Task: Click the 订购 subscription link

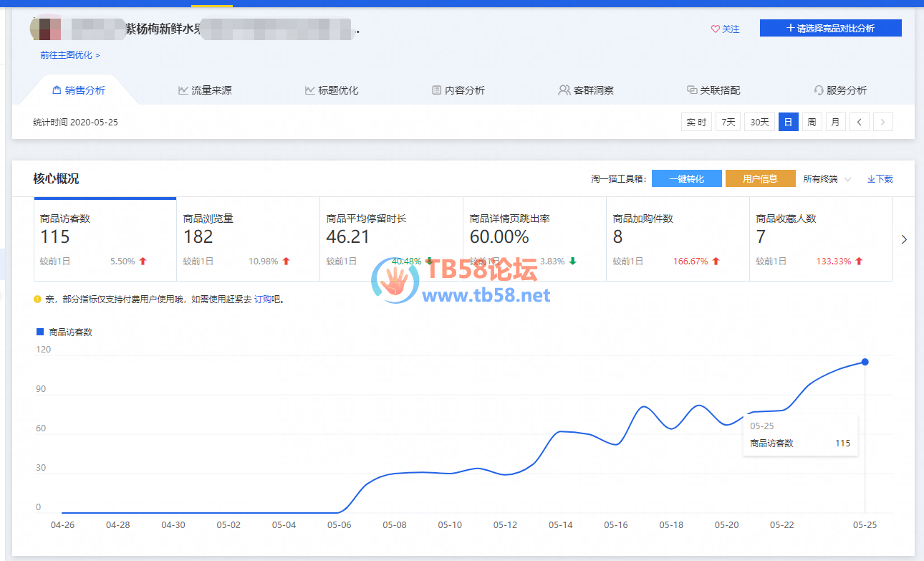Action: coord(262,299)
